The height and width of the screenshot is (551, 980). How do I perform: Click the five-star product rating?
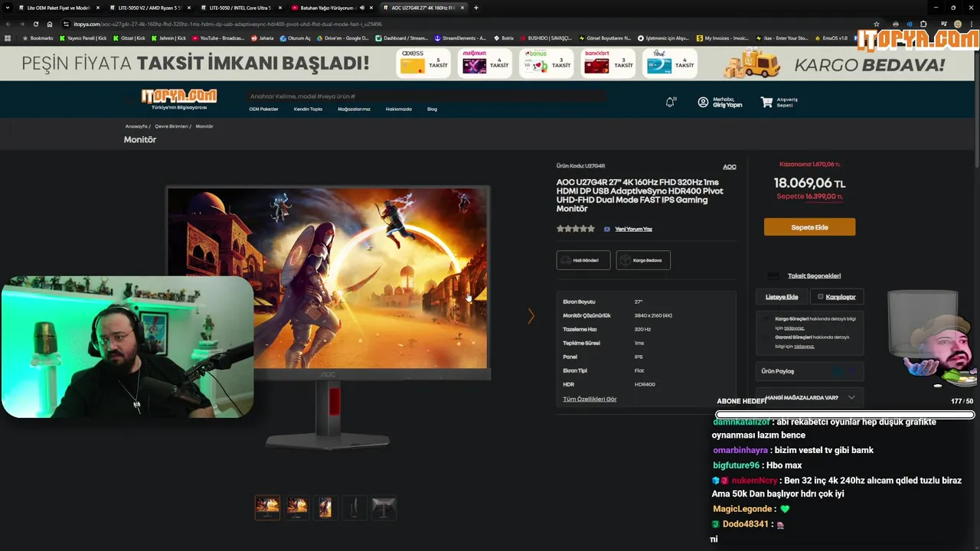tap(576, 229)
